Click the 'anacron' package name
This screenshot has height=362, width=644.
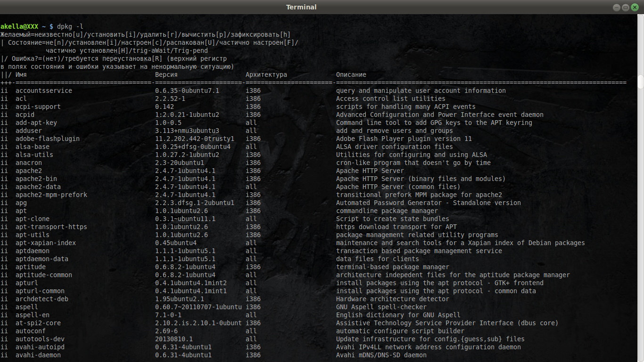(x=29, y=163)
